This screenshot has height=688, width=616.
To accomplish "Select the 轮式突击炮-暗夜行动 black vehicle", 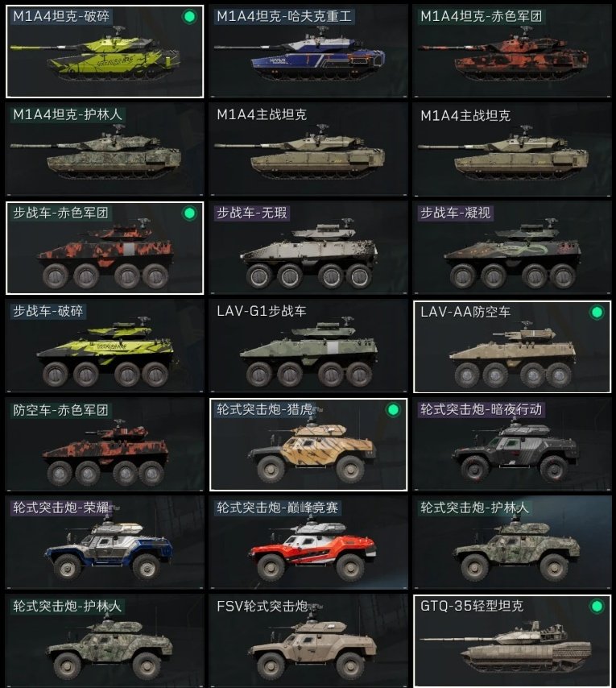I will tap(512, 445).
